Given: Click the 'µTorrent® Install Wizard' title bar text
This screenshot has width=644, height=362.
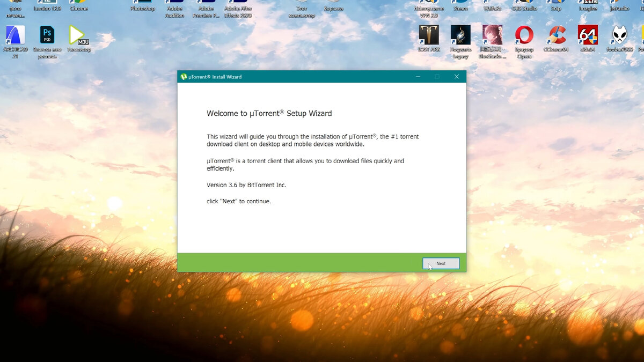Looking at the screenshot, I should point(215,77).
